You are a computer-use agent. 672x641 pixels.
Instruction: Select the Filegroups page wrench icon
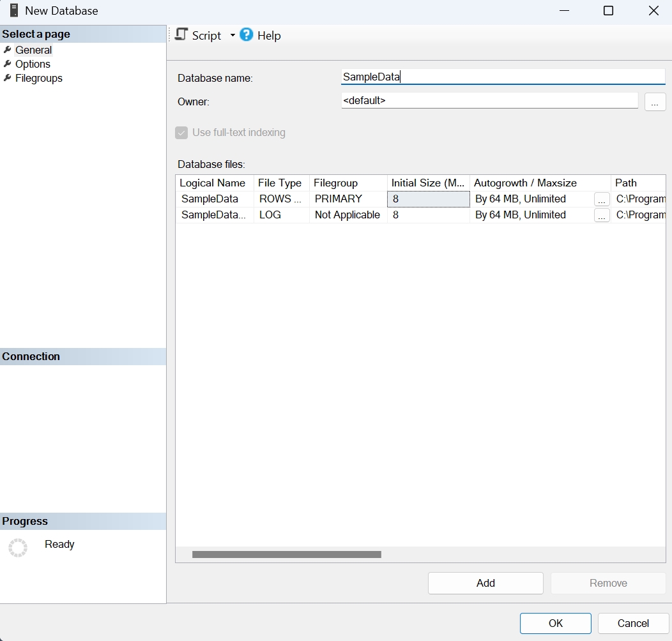(x=8, y=78)
